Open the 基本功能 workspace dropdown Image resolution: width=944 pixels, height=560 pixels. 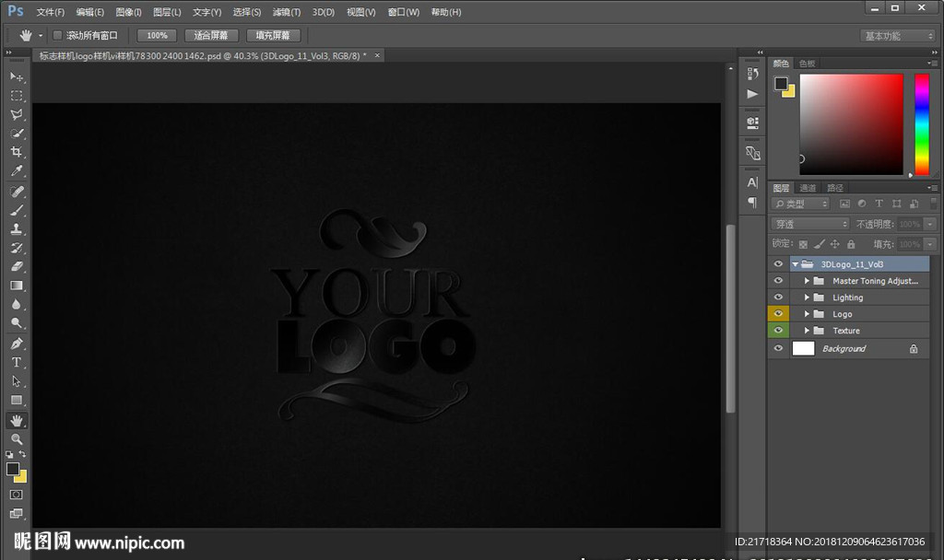(897, 36)
